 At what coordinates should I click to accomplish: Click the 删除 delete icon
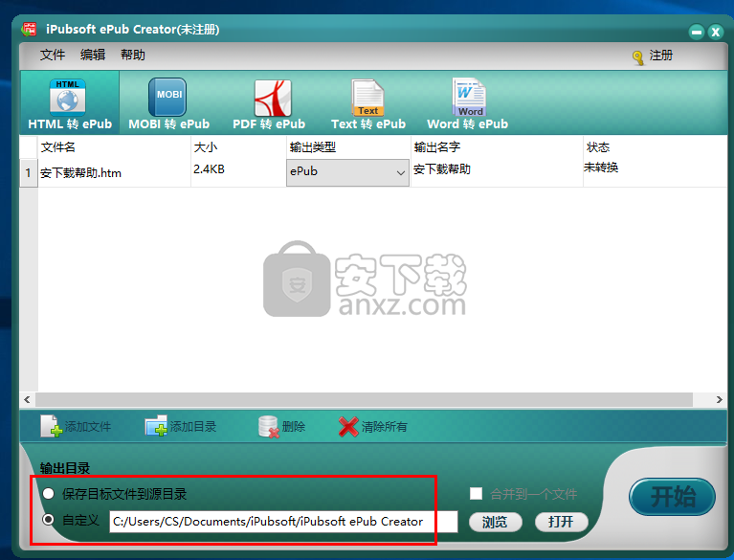point(269,427)
